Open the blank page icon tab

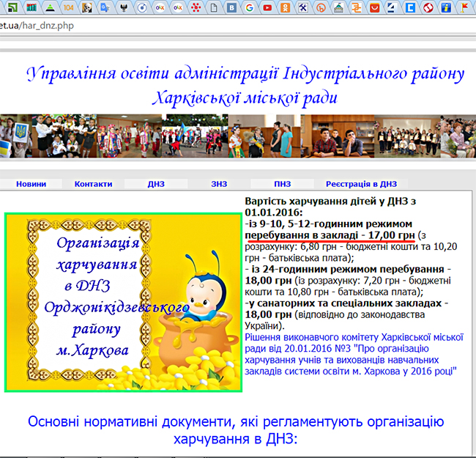pyautogui.click(x=214, y=7)
